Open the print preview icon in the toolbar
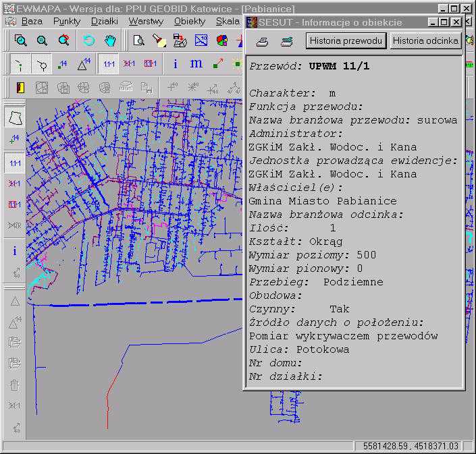 pyautogui.click(x=138, y=40)
